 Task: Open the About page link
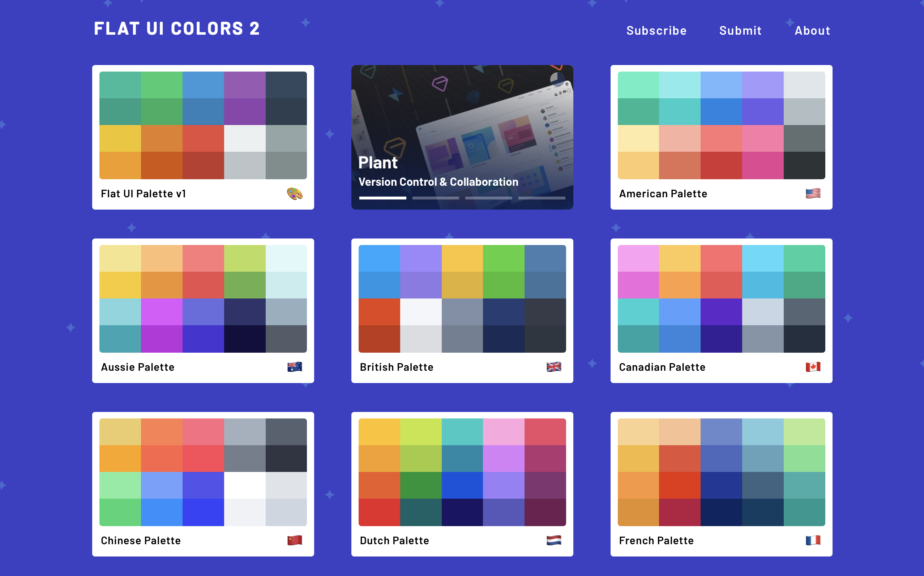coord(812,30)
